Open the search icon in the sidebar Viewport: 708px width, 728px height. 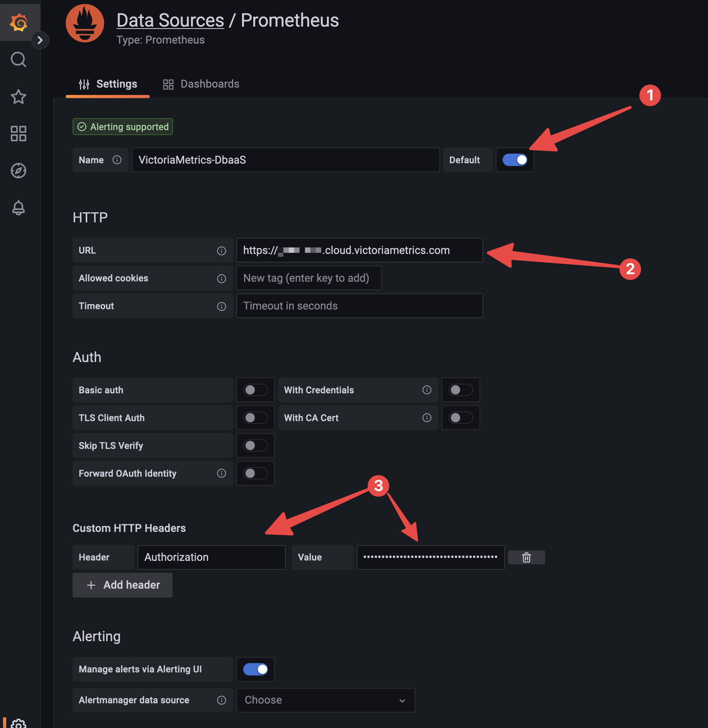click(19, 59)
